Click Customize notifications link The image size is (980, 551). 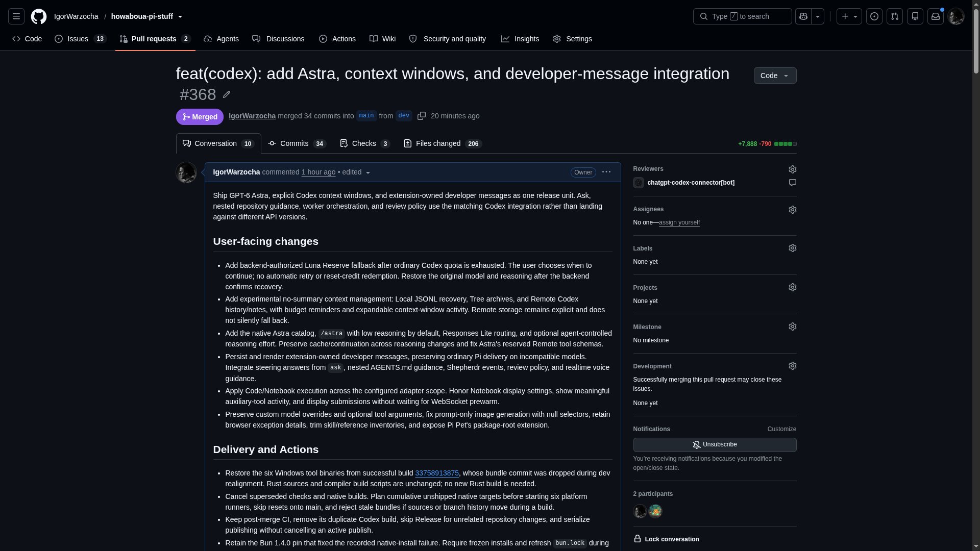pyautogui.click(x=781, y=429)
